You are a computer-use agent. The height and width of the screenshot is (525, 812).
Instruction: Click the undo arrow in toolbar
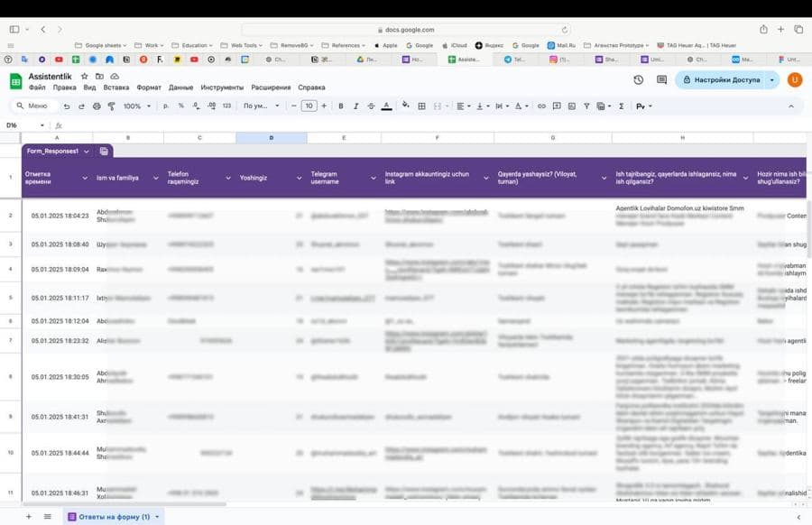coord(66,106)
